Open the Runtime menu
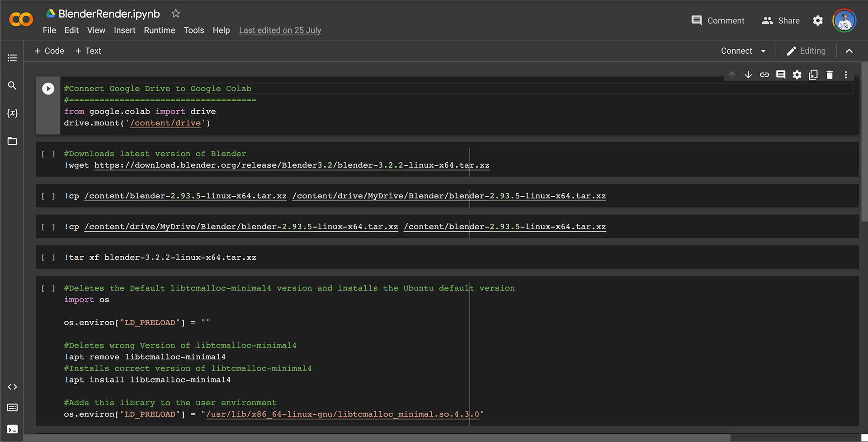 click(x=159, y=30)
